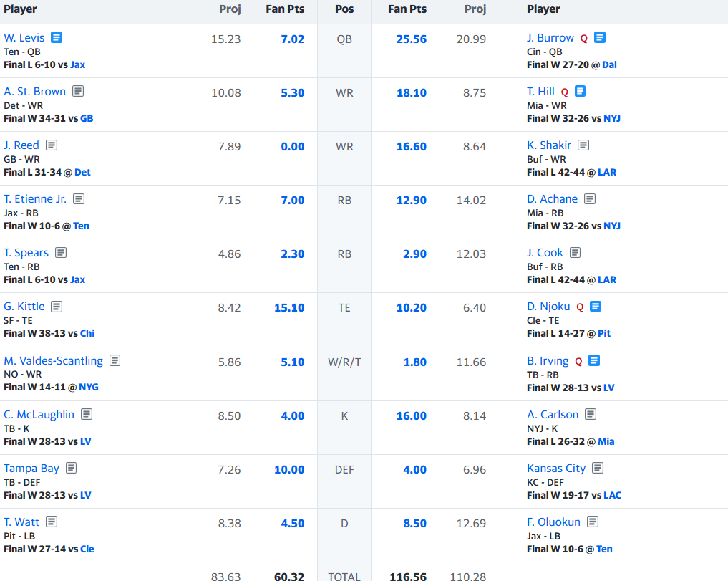Open the Kansas City defense notes icon
Screen dimensions: 728x581
coord(598,468)
